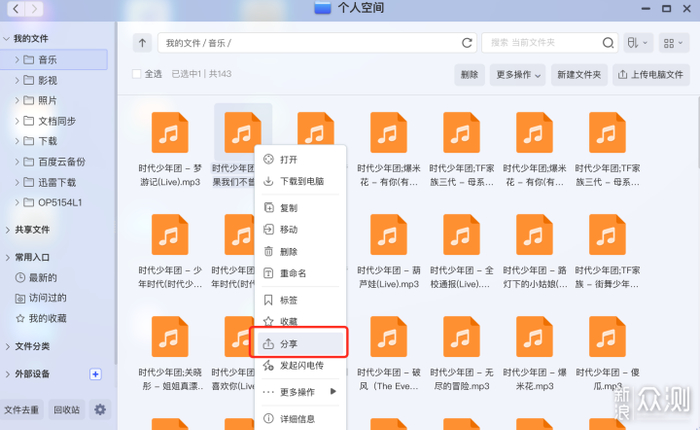Viewport: 700px width, 430px height.
Task: Choose 标签 from context menu
Action: point(300,300)
